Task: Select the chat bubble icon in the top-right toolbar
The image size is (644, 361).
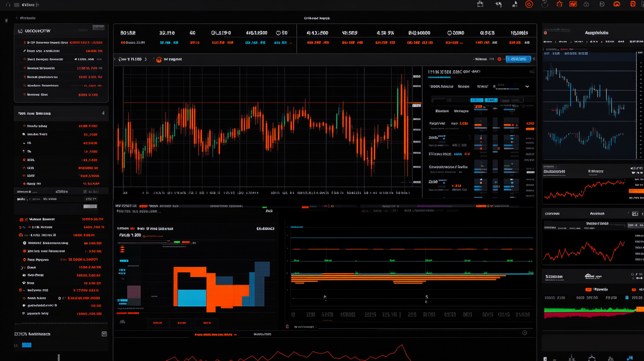Action: 617,4
